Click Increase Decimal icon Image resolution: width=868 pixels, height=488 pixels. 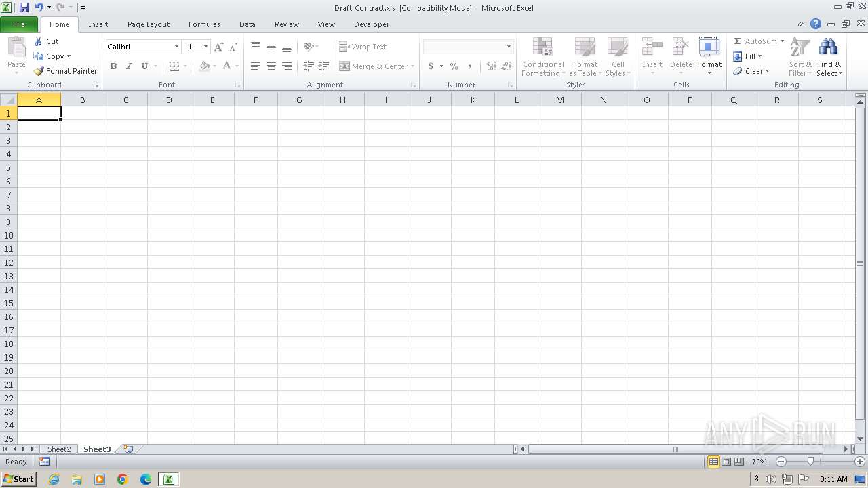491,66
